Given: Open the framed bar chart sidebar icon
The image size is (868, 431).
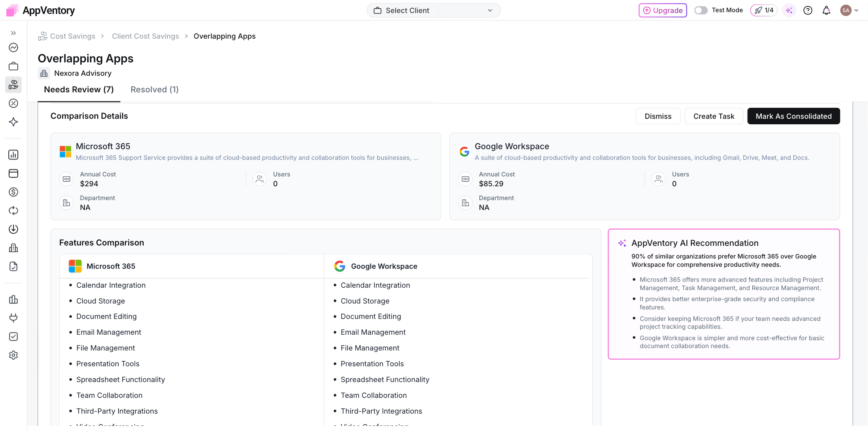Looking at the screenshot, I should coord(13,155).
